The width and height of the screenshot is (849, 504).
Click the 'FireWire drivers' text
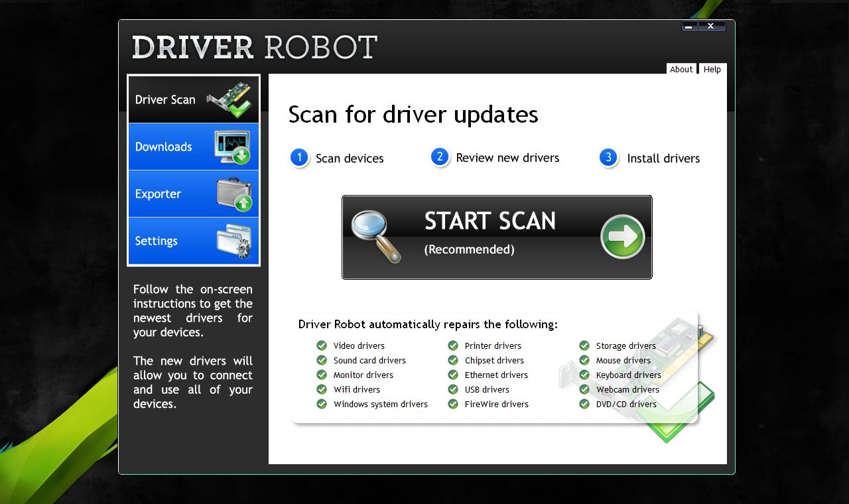[x=497, y=404]
